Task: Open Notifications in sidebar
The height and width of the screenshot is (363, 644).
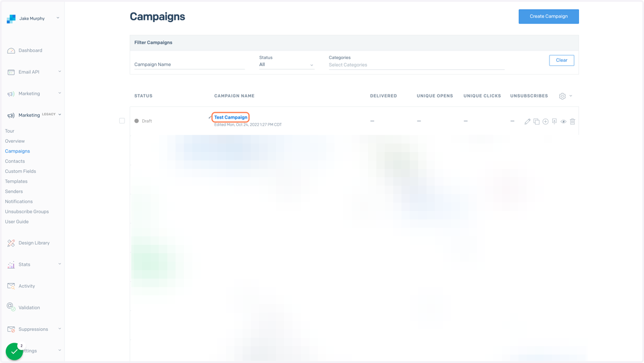Action: coord(19,201)
